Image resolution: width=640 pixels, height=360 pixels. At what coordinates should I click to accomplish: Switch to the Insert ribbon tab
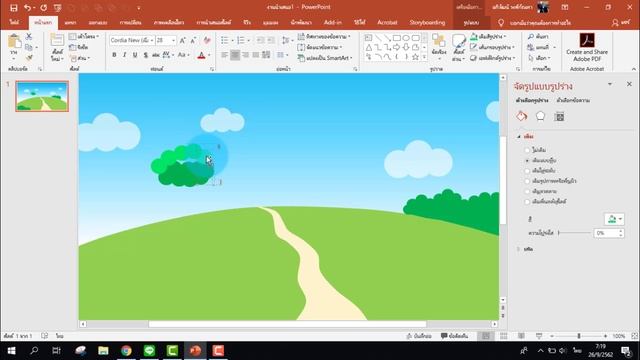pyautogui.click(x=70, y=22)
